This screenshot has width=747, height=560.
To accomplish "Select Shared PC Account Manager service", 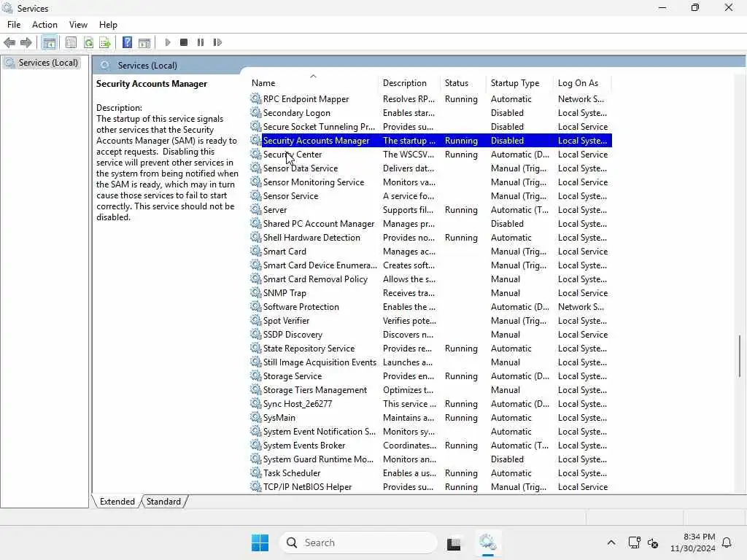I will pyautogui.click(x=430, y=223).
